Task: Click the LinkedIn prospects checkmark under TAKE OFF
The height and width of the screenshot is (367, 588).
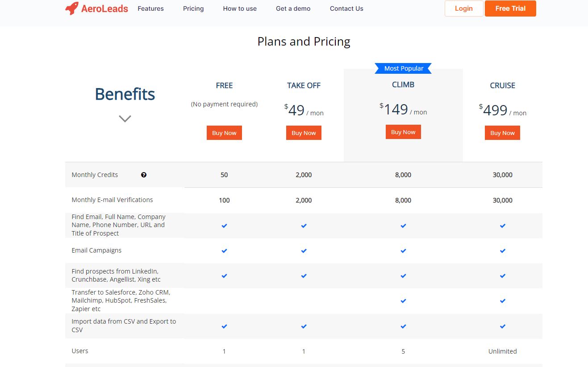Action: point(304,276)
